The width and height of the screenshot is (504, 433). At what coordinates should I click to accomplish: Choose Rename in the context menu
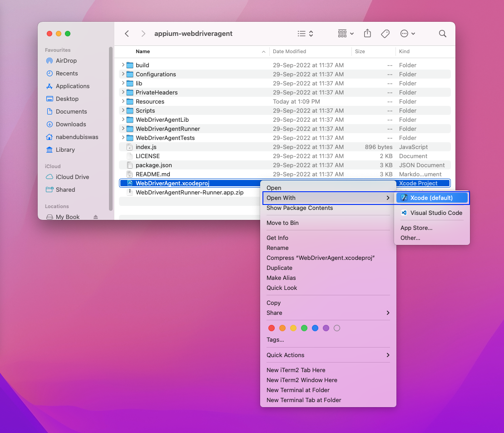[328, 248]
